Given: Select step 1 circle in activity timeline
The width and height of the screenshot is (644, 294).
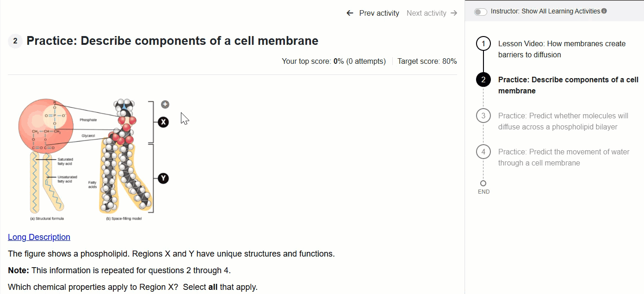Looking at the screenshot, I should pos(483,44).
